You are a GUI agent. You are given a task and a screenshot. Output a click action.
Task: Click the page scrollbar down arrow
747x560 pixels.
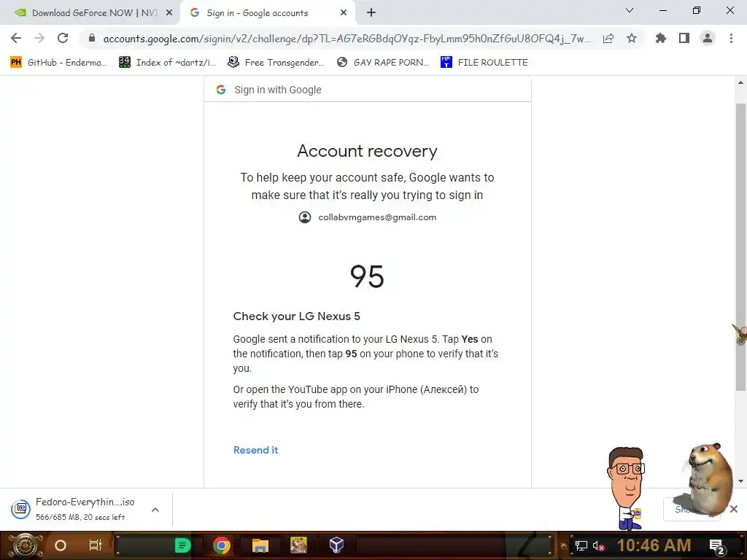(740, 481)
